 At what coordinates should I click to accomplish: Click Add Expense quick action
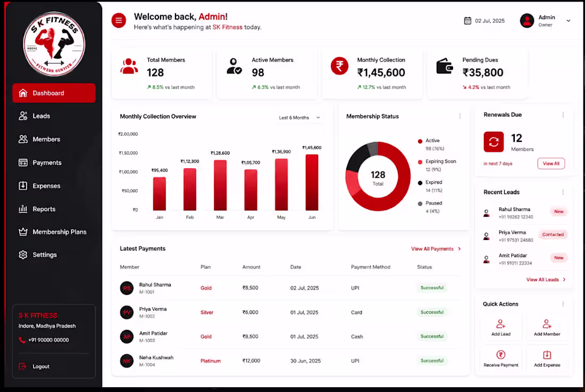pos(547,359)
